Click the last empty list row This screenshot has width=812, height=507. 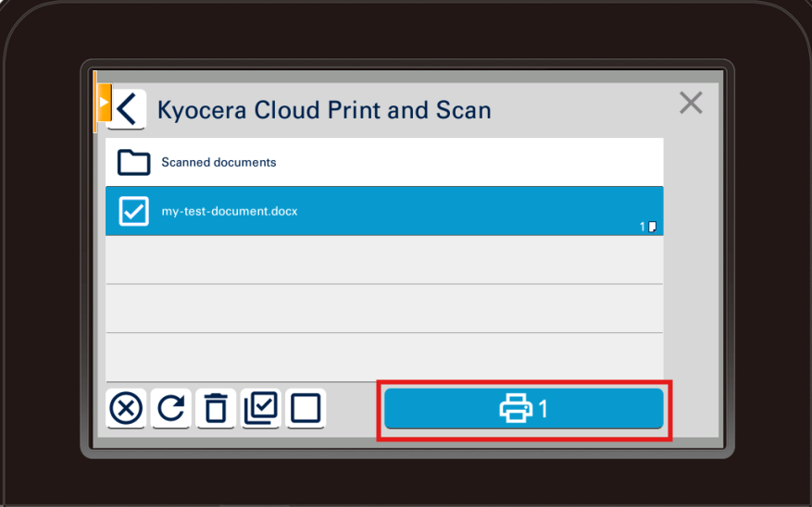point(384,357)
